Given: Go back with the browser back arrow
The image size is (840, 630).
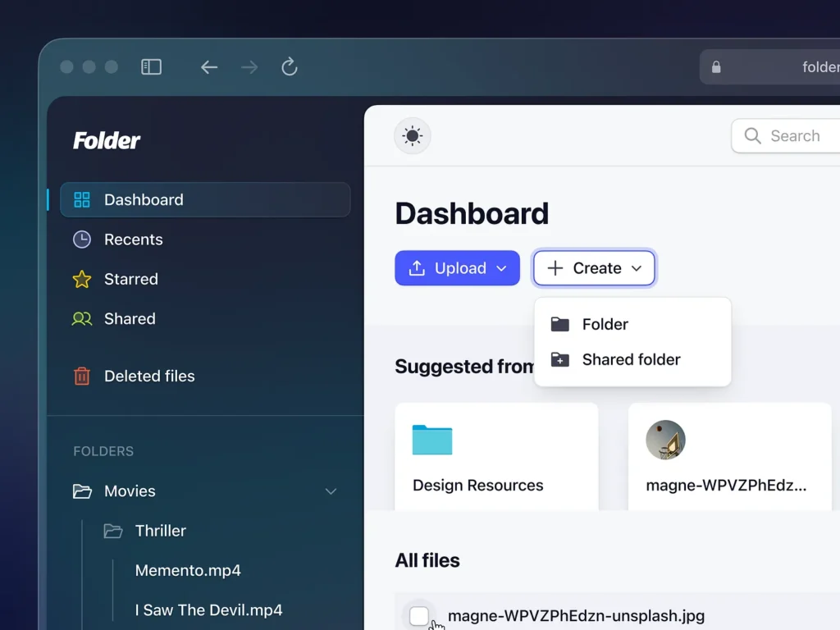Looking at the screenshot, I should pyautogui.click(x=209, y=67).
